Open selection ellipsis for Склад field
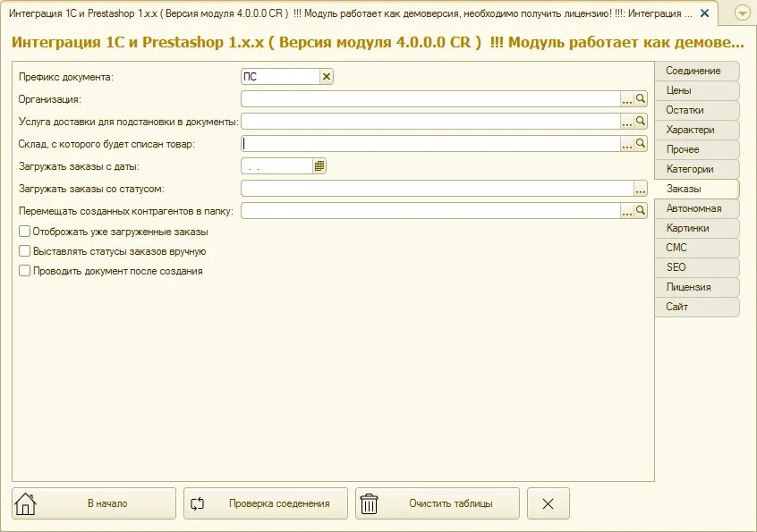This screenshot has width=757, height=532. tap(626, 143)
